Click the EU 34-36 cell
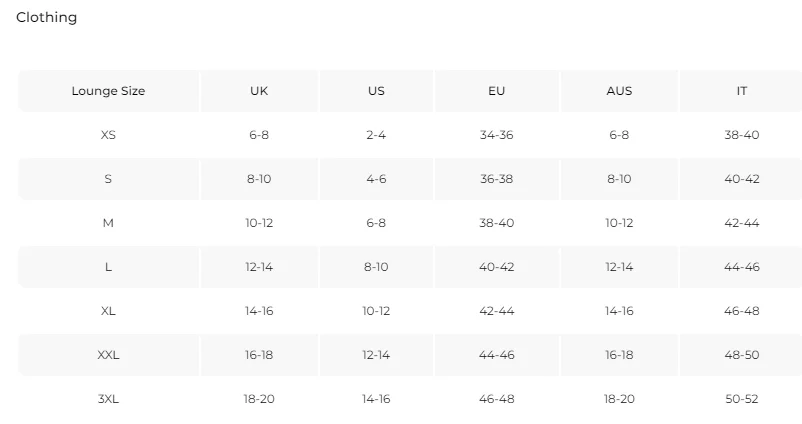802x424 pixels. tap(496, 135)
